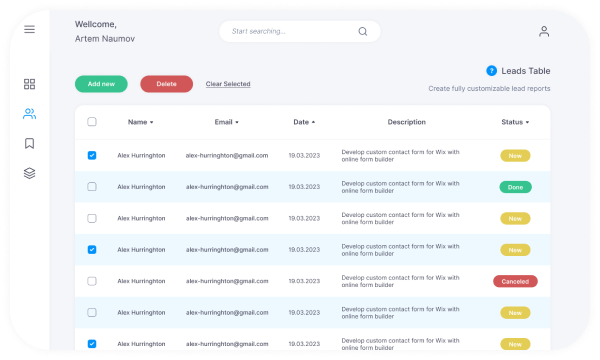
Task: Open the bookmark icon in sidebar
Action: click(29, 143)
